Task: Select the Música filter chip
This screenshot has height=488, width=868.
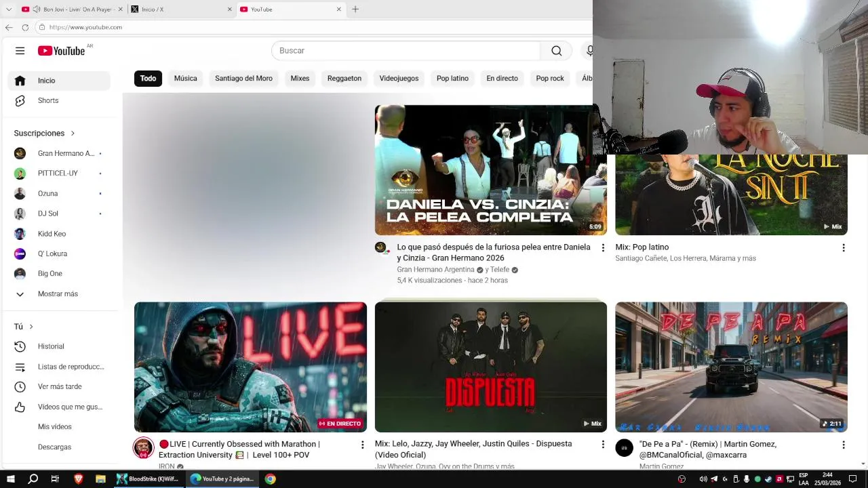Action: pyautogui.click(x=185, y=79)
